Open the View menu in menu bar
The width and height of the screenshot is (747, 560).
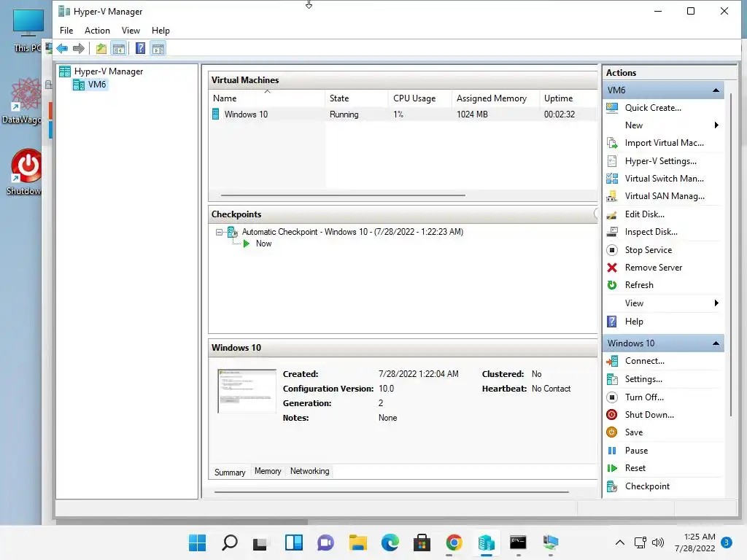click(131, 31)
